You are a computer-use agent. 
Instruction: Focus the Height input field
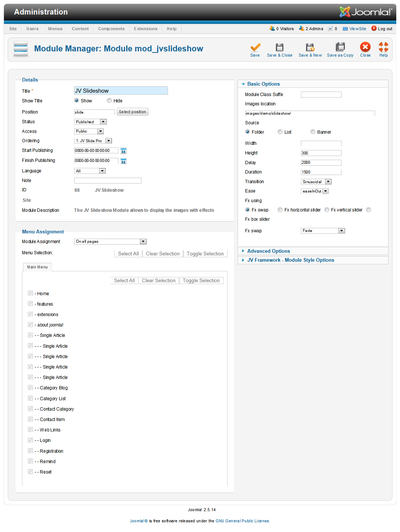click(321, 153)
